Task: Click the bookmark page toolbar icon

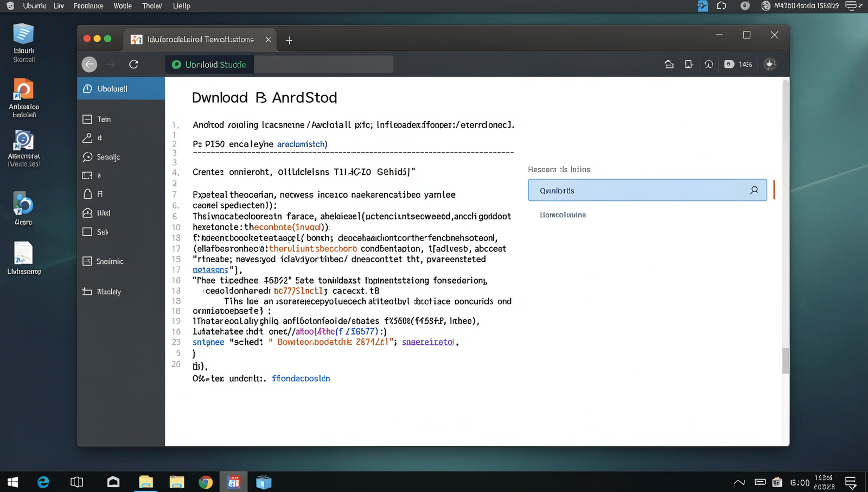Action: click(689, 64)
